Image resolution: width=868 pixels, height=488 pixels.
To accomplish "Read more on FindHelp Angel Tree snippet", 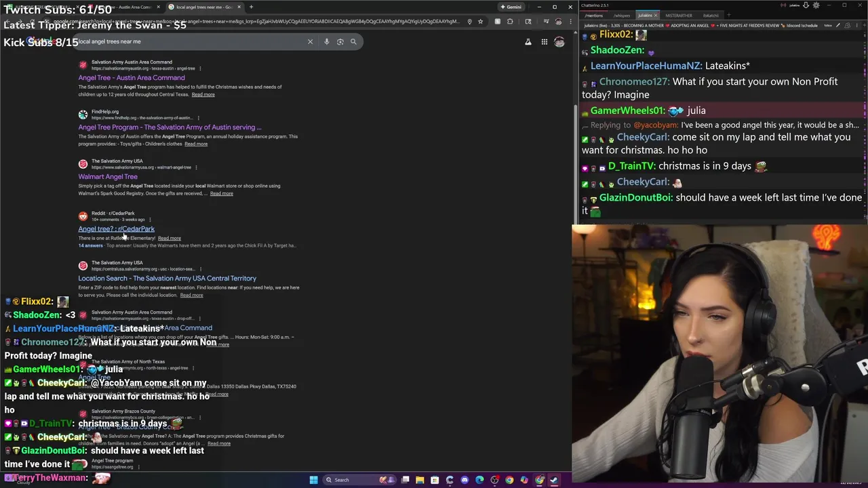I will 196,144.
